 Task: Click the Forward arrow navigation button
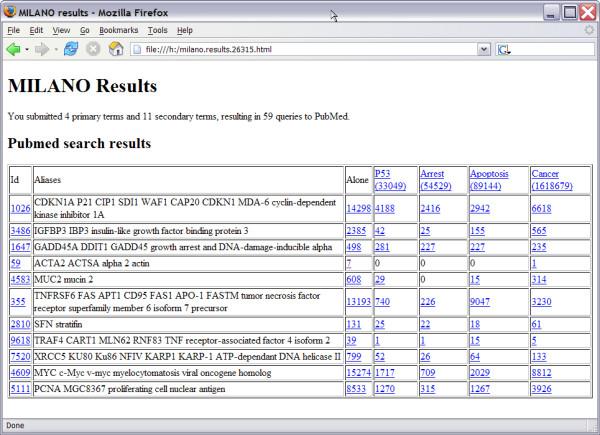[42, 49]
